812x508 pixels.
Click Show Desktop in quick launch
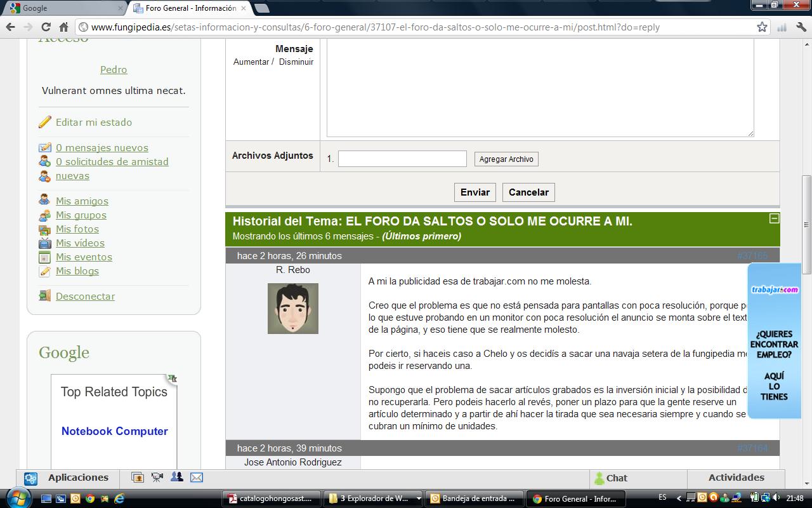coord(48,498)
